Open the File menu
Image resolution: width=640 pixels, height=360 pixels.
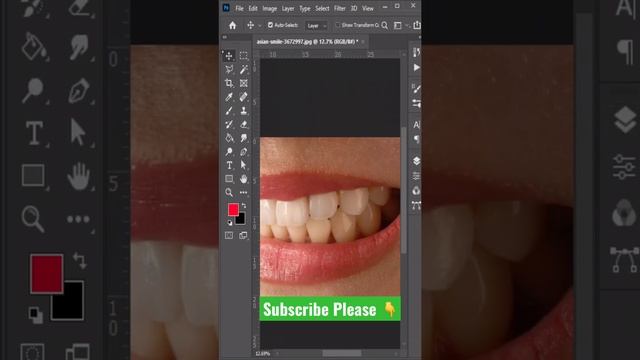[239, 8]
